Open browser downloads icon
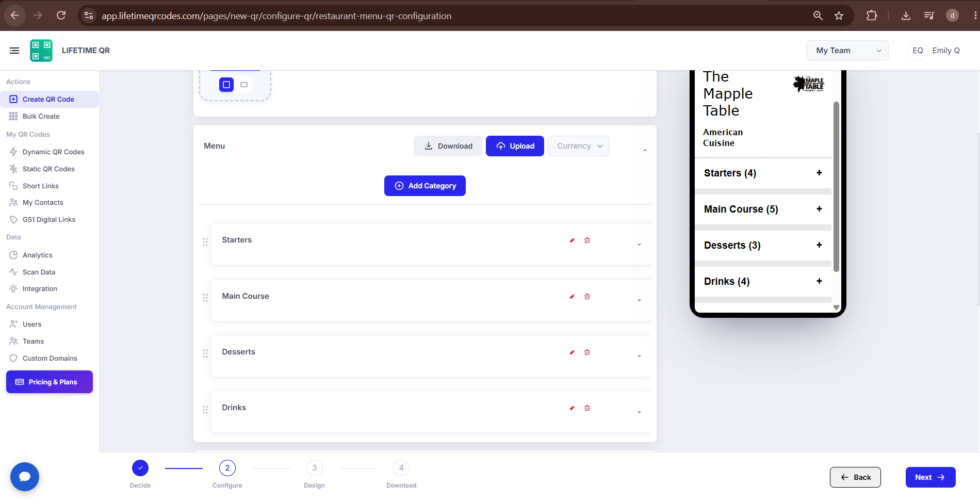The width and height of the screenshot is (980, 501). coord(906,15)
